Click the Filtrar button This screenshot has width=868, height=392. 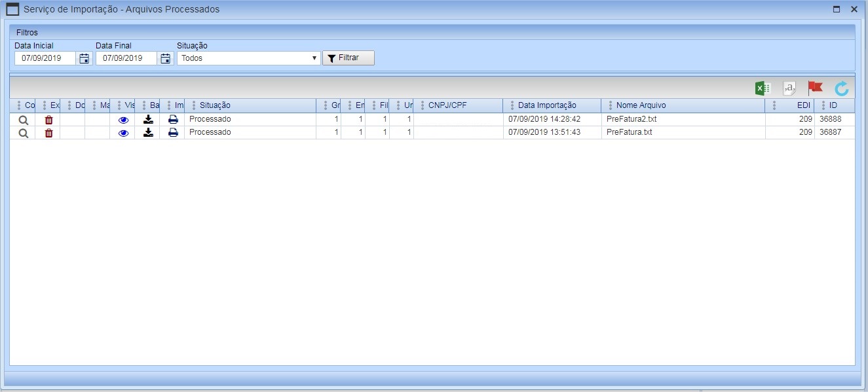(349, 58)
